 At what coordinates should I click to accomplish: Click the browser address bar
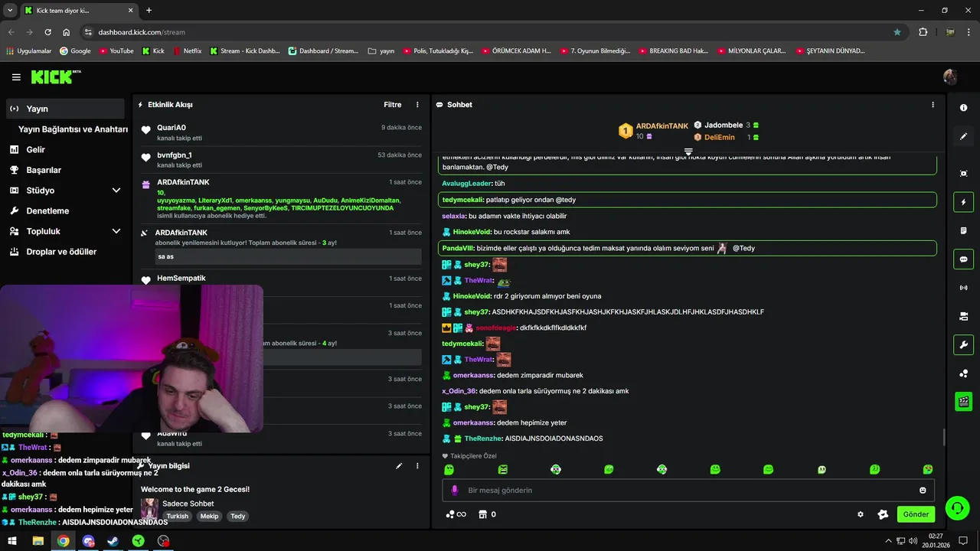[x=490, y=32]
